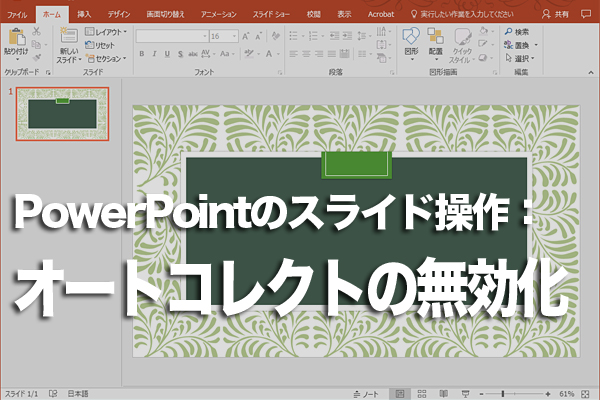Open the Shapes (図形) gallery
Image resolution: width=600 pixels, height=400 pixels.
(411, 40)
